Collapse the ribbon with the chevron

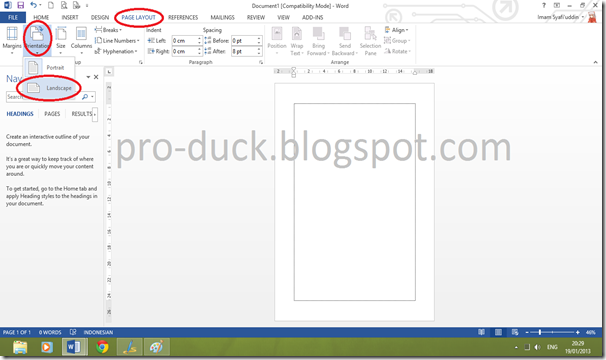pos(595,62)
